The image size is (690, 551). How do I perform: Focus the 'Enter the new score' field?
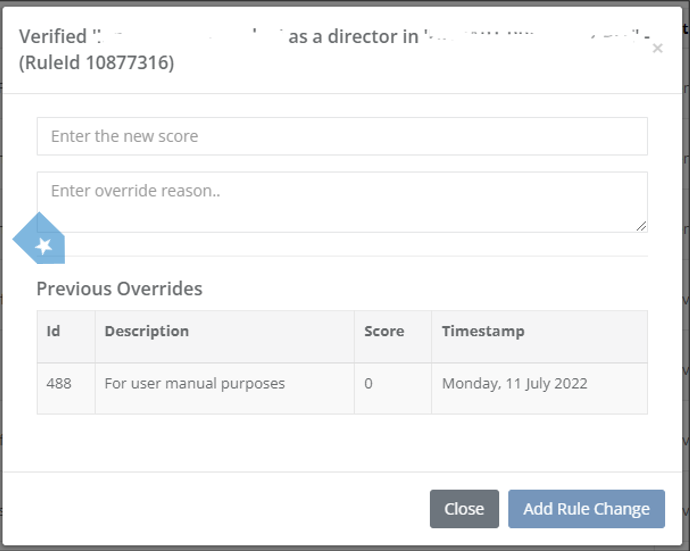(342, 136)
